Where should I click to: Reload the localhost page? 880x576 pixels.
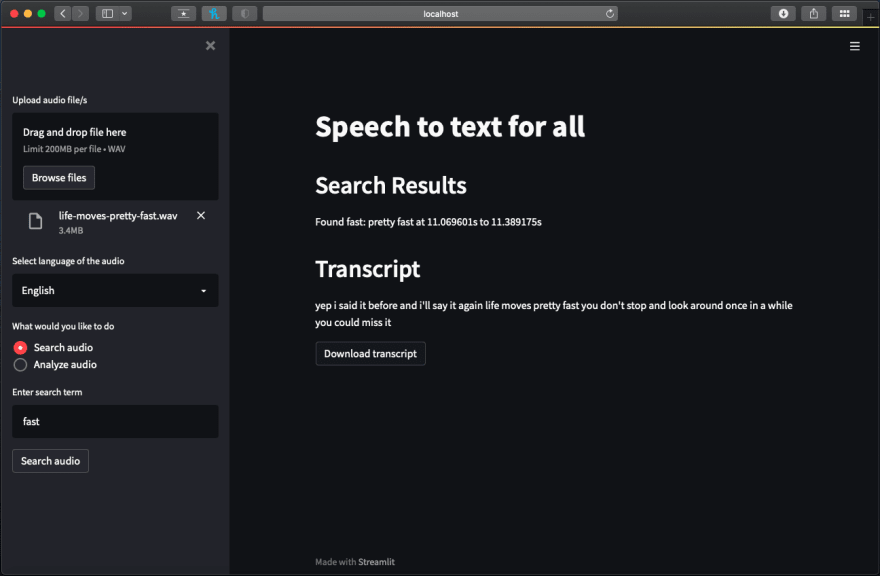coord(609,13)
